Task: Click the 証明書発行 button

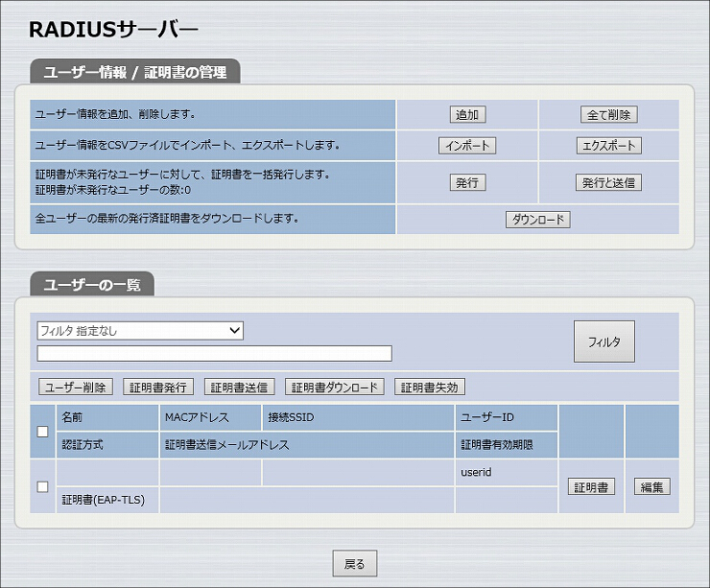Action: [158, 388]
